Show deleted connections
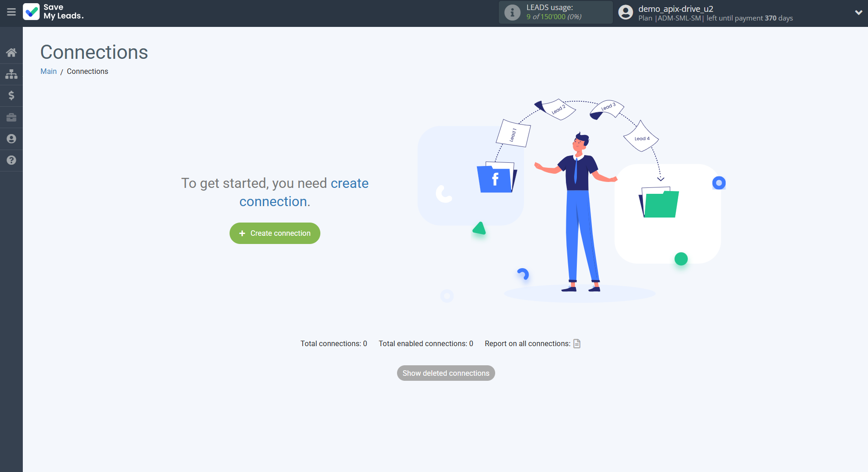The height and width of the screenshot is (472, 868). coord(445,373)
